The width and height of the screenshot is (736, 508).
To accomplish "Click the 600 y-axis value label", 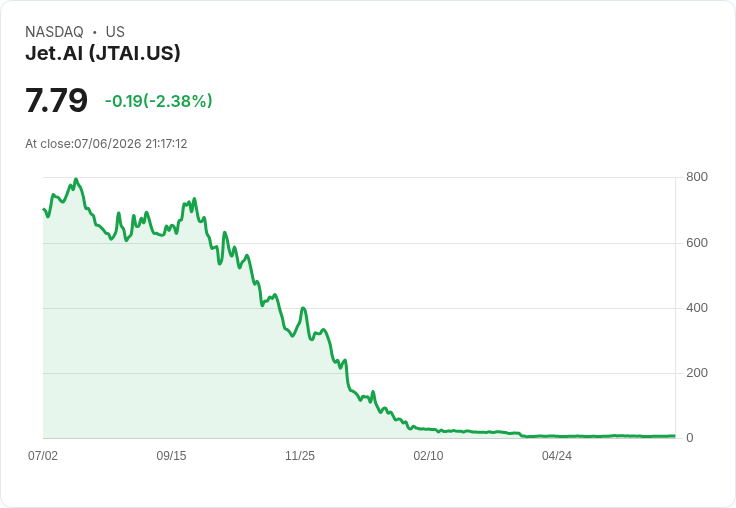I will (697, 243).
